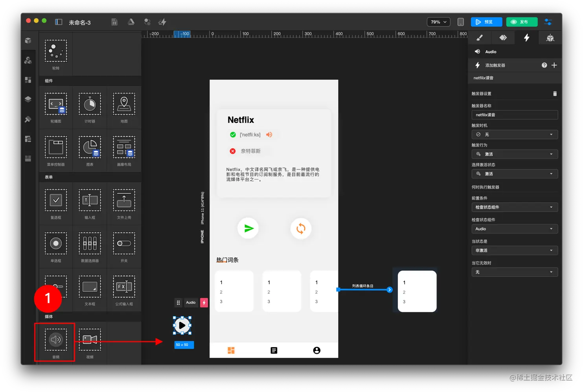The image size is (583, 392).
Task: Open the device selector phone icon
Action: (460, 22)
